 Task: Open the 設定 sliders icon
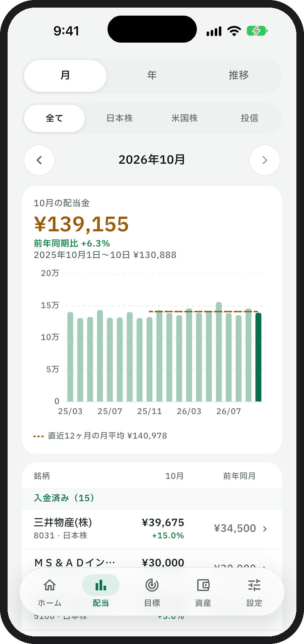pyautogui.click(x=254, y=585)
